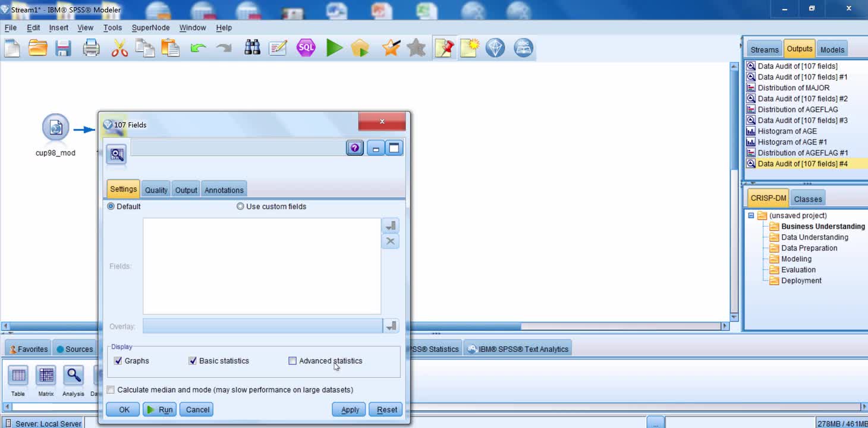The width and height of the screenshot is (868, 428).
Task: Click the Overlay input field
Action: [x=262, y=326]
